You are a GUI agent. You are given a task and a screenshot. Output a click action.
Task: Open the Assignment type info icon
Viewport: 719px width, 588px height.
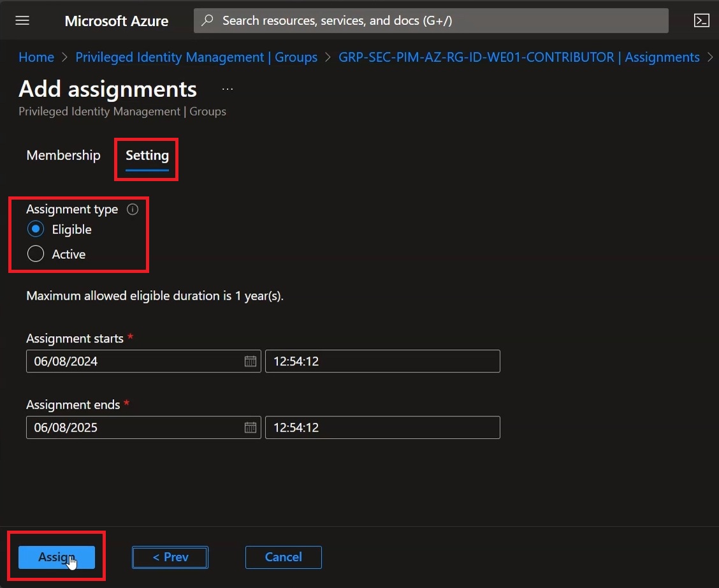[133, 209]
